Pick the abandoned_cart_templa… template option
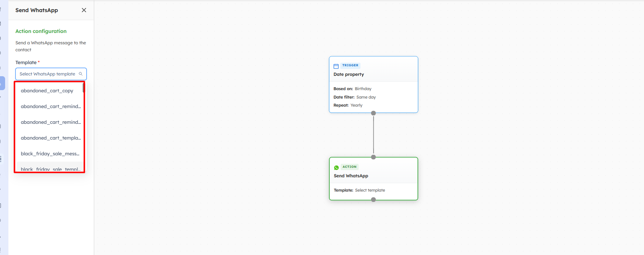Screen dimensions: 644x255 tap(50, 138)
